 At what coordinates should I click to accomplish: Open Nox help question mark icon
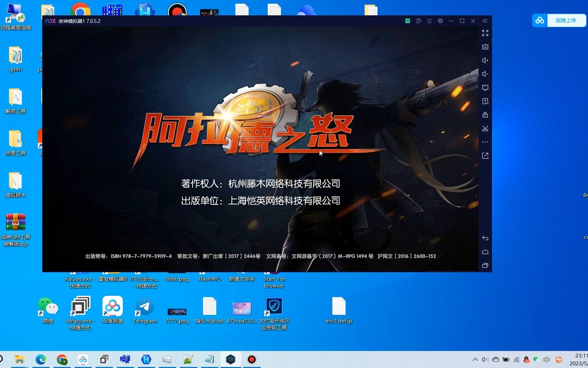[419, 21]
